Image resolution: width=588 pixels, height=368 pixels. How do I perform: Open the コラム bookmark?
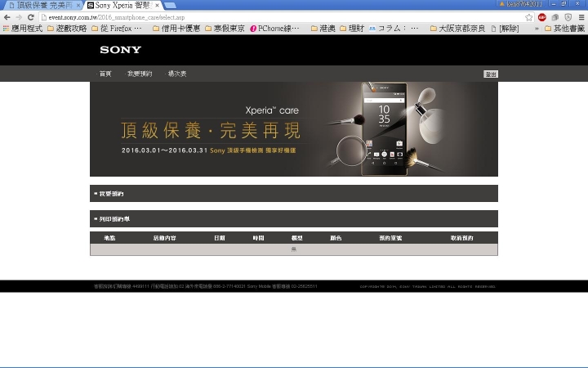tap(394, 29)
